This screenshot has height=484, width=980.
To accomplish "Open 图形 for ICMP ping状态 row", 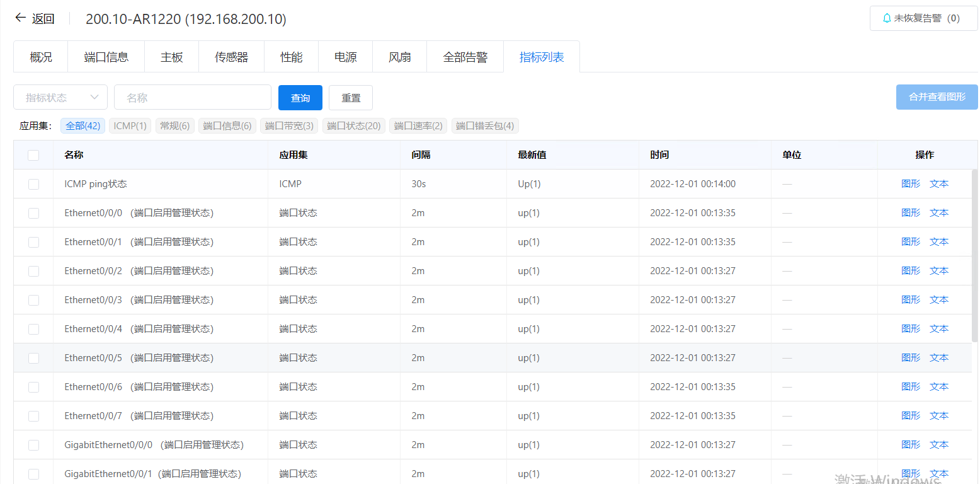I will pyautogui.click(x=911, y=184).
